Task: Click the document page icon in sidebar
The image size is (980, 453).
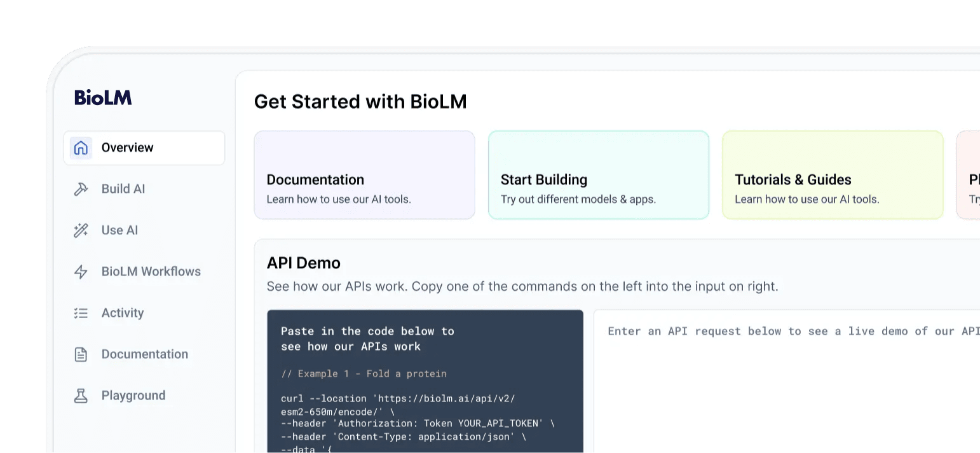Action: pos(81,354)
